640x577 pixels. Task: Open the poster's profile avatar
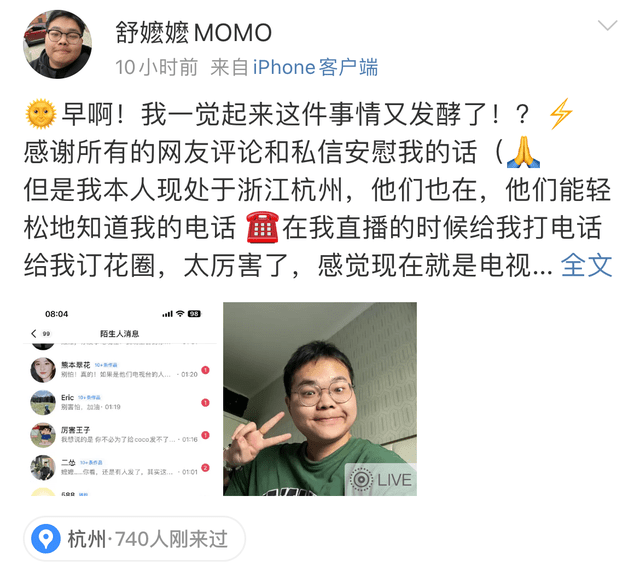click(57, 44)
